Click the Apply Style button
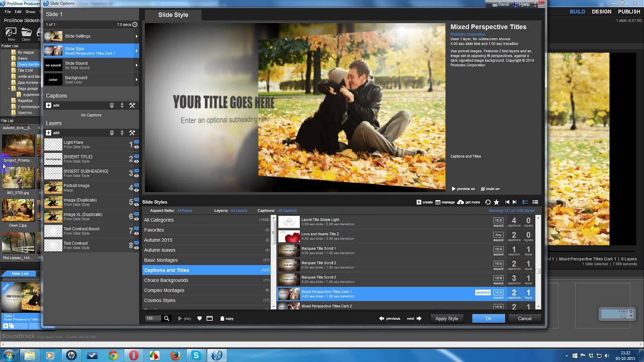The image size is (644, 362). pos(447,318)
